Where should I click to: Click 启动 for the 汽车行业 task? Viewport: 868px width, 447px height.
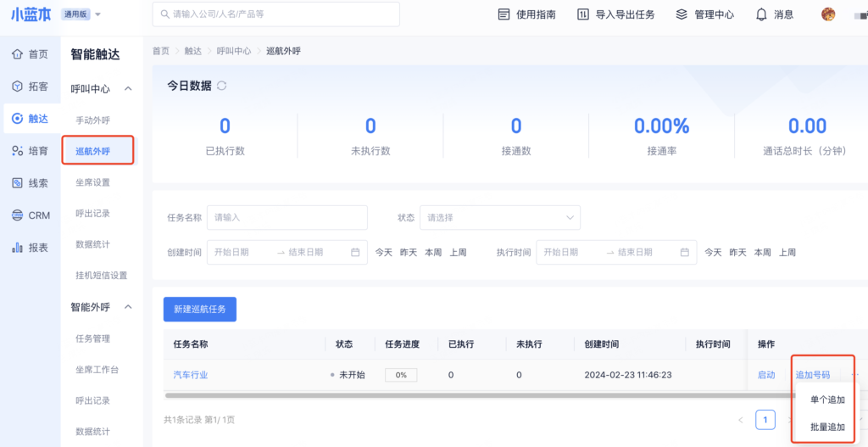(x=765, y=375)
